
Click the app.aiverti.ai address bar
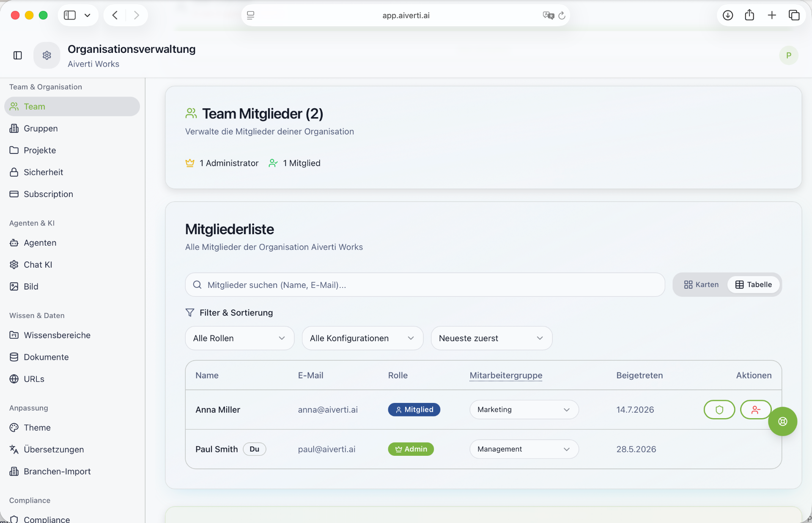(x=406, y=16)
